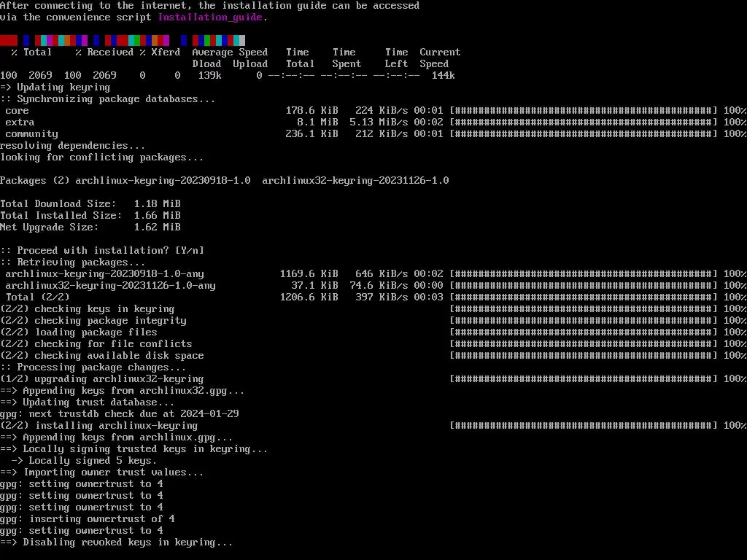Click the 'Current Speed' curl column header
Screen dimensions: 747x560
pyautogui.click(x=440, y=58)
